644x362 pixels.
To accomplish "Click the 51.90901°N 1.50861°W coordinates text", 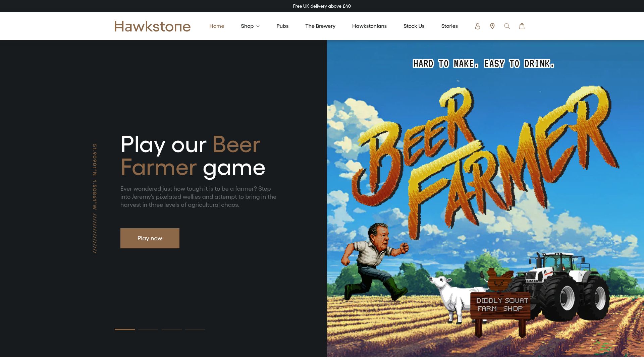I will 95,198.
